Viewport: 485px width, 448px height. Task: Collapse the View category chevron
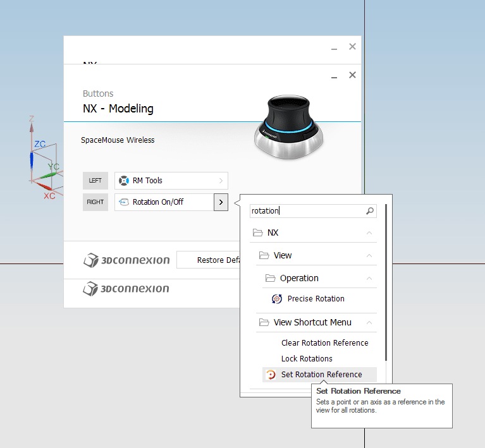tap(369, 256)
